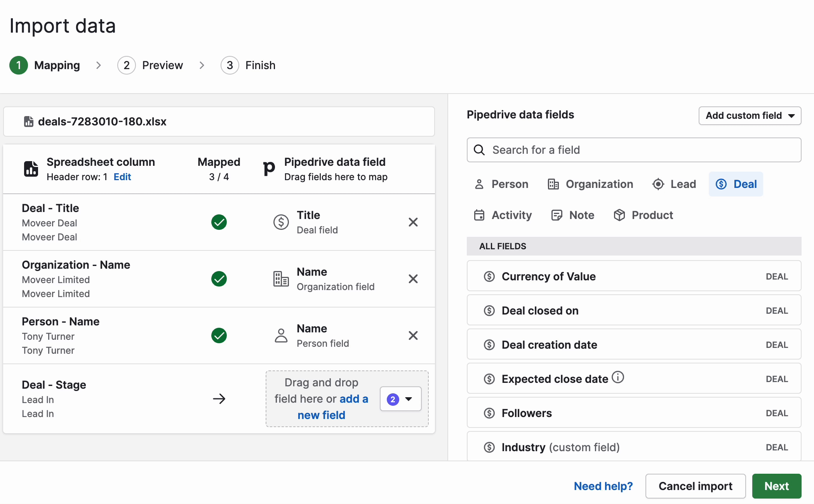Click the building icon beside Name Organization field
The image size is (814, 504).
coord(281,279)
